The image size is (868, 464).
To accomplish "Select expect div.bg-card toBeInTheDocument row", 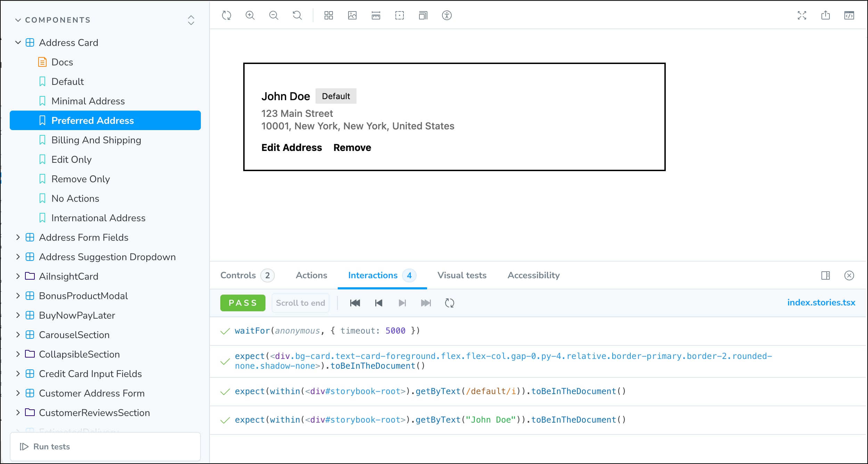I will [x=538, y=361].
